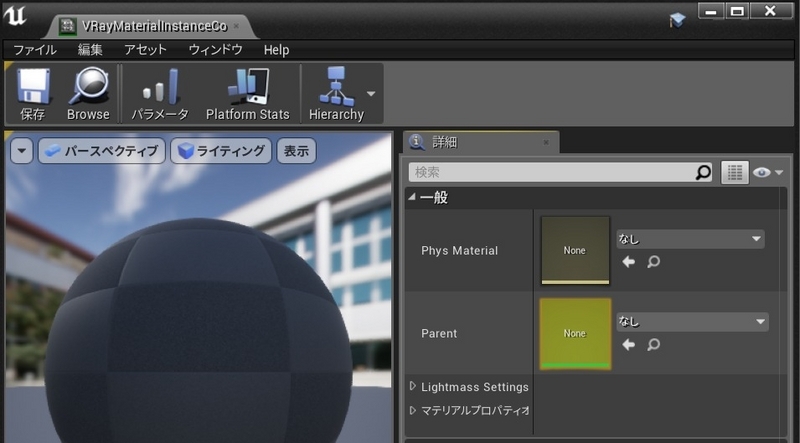The height and width of the screenshot is (443, 800).
Task: Click Parent use-selected arrow icon
Action: [x=629, y=345]
